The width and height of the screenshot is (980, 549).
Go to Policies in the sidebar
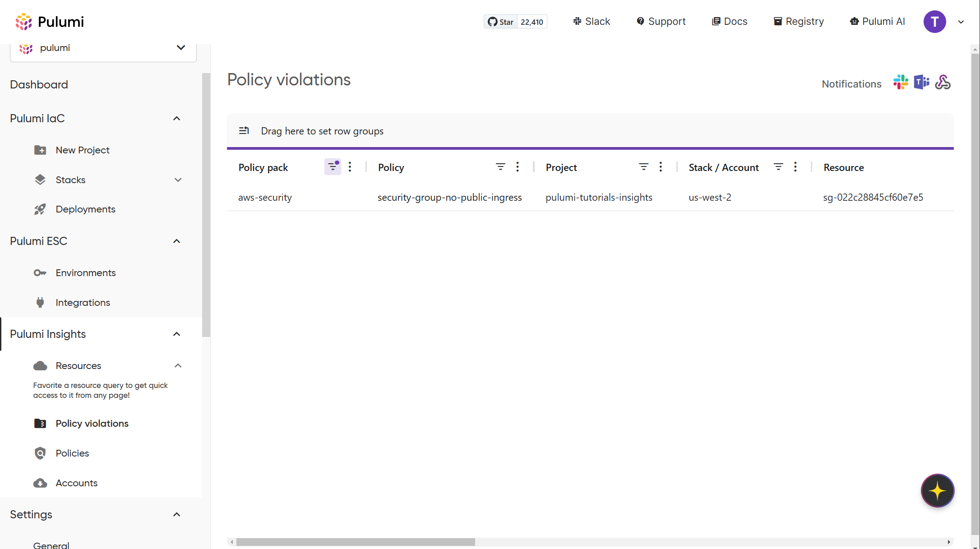[72, 453]
